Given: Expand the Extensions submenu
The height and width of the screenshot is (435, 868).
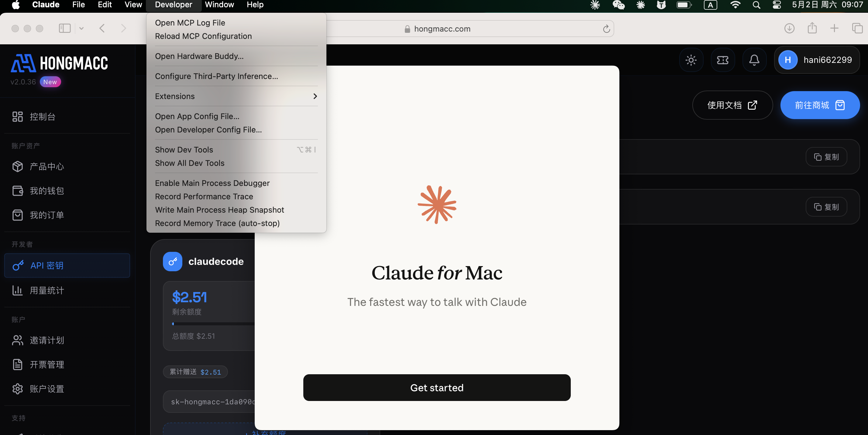Looking at the screenshot, I should tap(236, 96).
